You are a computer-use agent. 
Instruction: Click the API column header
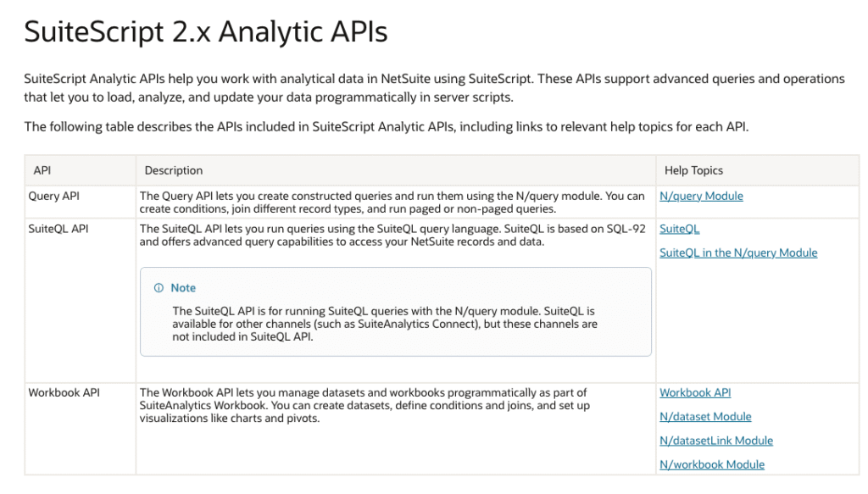42,170
